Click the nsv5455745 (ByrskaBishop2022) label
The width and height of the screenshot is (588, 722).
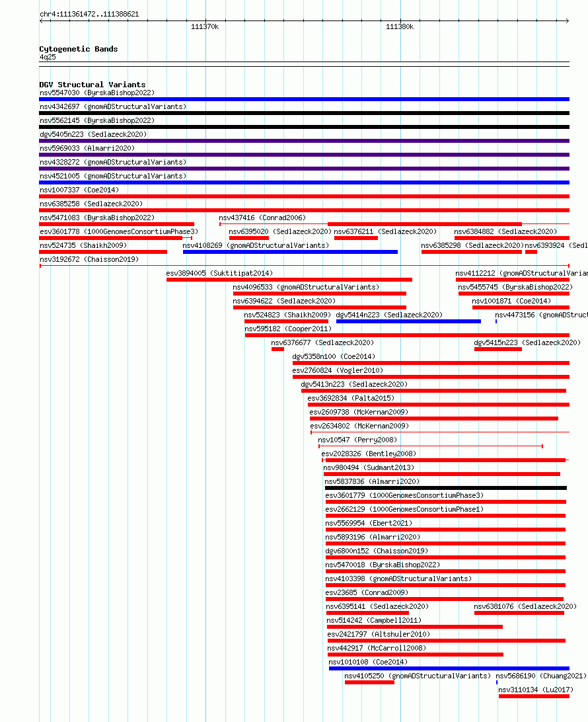click(516, 287)
